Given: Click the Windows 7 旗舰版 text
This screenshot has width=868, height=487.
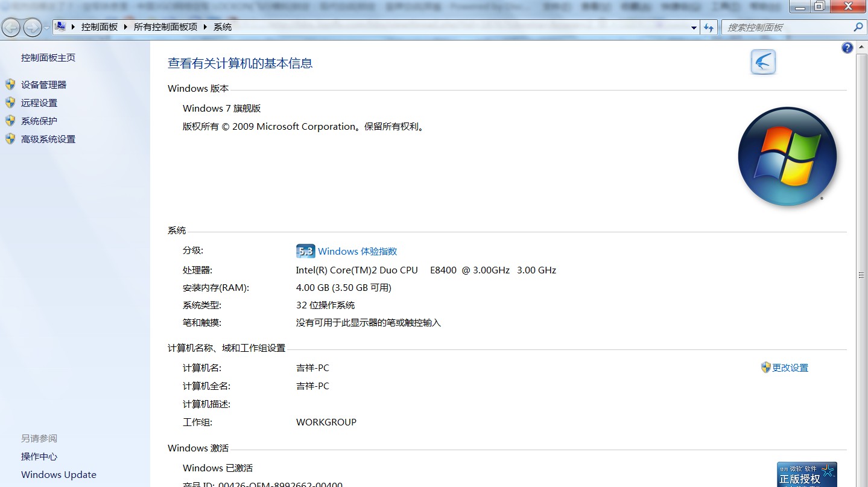Looking at the screenshot, I should tap(222, 109).
